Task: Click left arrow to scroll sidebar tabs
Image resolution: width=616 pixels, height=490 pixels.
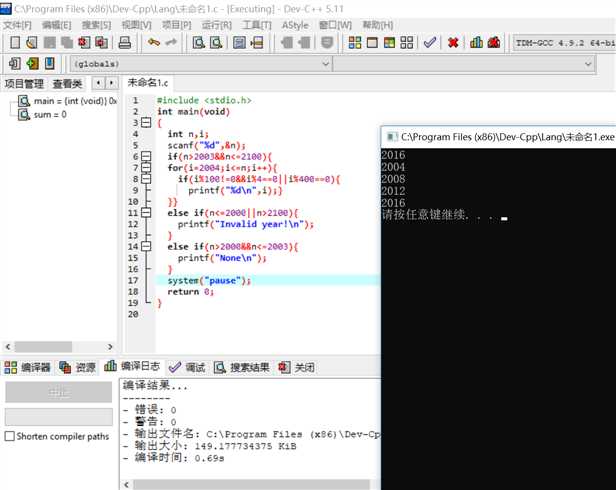Action: click(98, 83)
